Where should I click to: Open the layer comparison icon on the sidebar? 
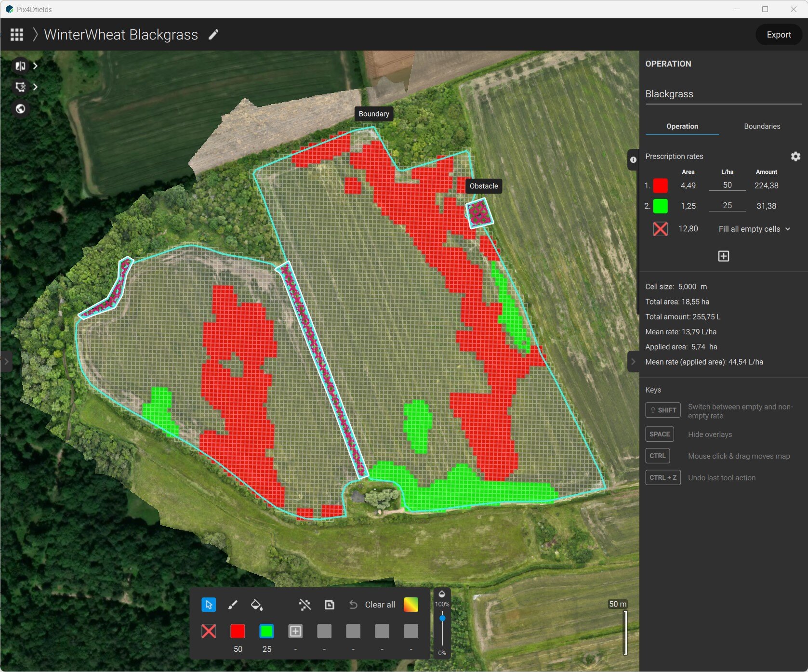pos(20,66)
